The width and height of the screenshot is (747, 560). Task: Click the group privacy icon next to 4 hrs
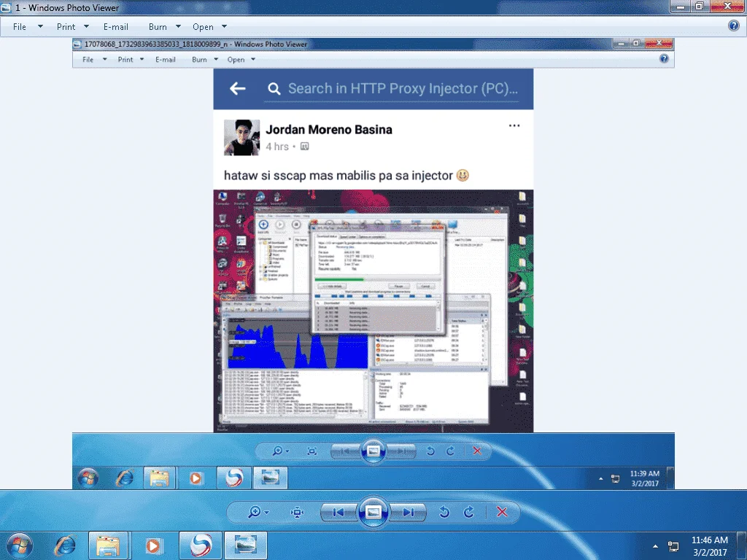coord(304,147)
